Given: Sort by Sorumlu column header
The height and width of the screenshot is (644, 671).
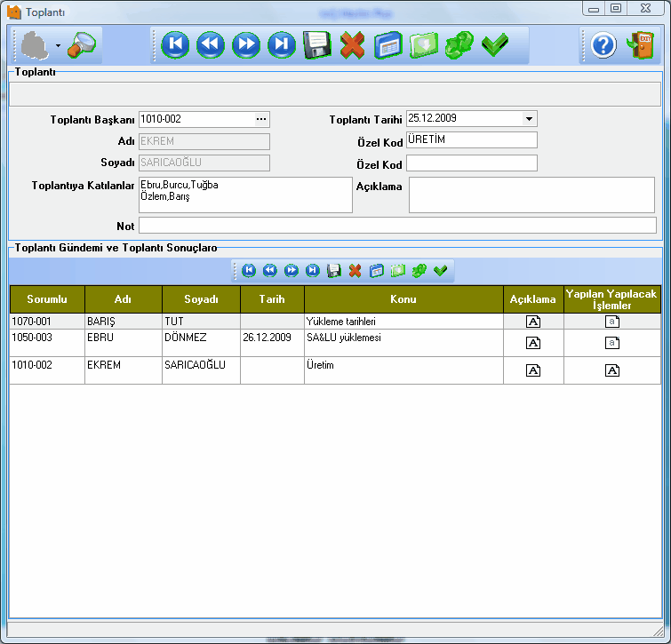Looking at the screenshot, I should tap(47, 299).
